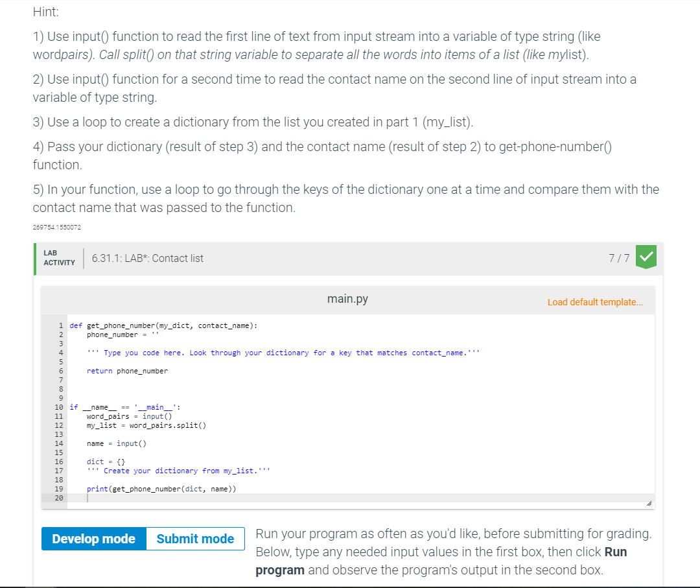Click the 'Type you code here' comment line
Image resolution: width=700 pixels, height=588 pixels.
click(x=283, y=353)
